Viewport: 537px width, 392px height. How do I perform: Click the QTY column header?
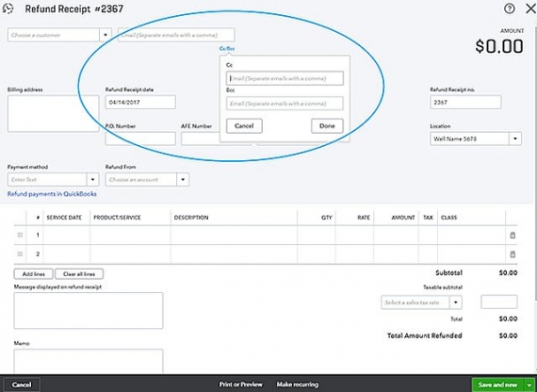tap(327, 218)
